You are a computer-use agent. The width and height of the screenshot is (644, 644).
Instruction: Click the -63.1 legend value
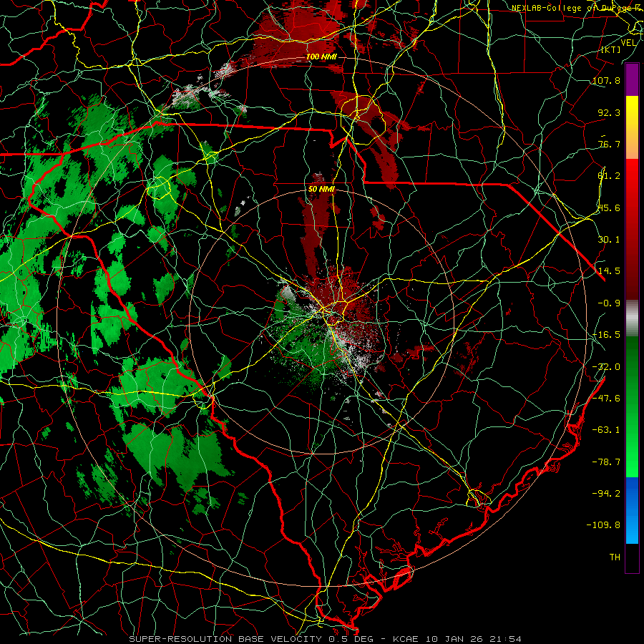point(606,430)
